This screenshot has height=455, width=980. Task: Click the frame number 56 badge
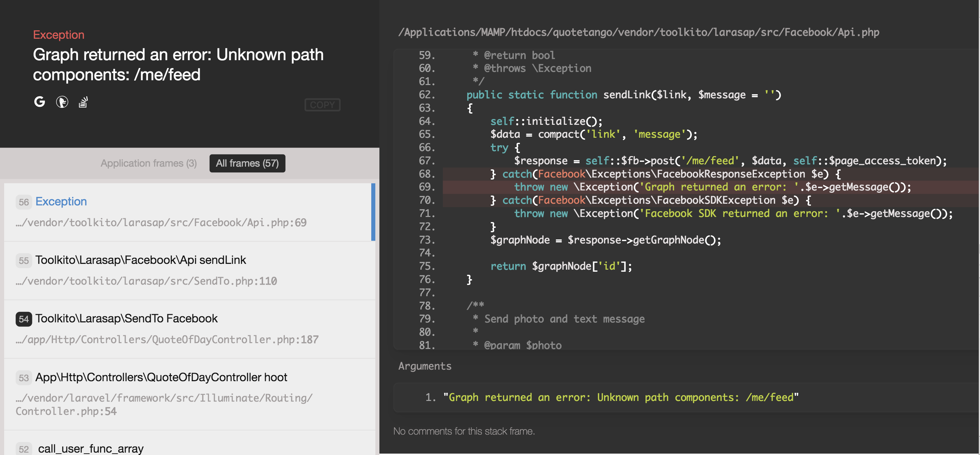(x=23, y=202)
